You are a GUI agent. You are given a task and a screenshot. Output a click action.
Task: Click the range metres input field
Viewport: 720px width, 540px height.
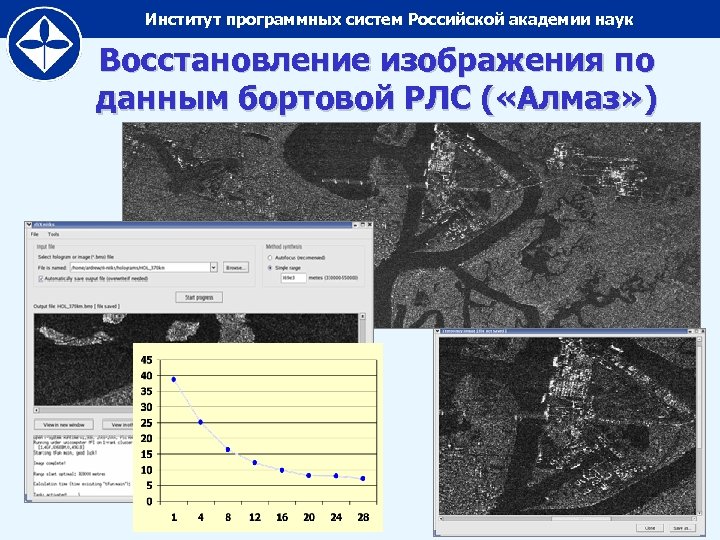[293, 278]
